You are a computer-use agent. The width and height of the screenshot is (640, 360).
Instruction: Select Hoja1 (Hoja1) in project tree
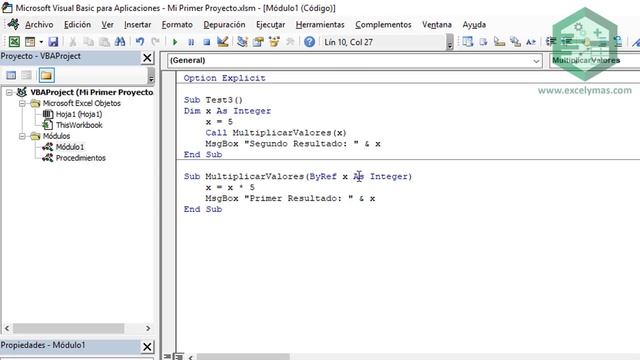click(x=79, y=114)
